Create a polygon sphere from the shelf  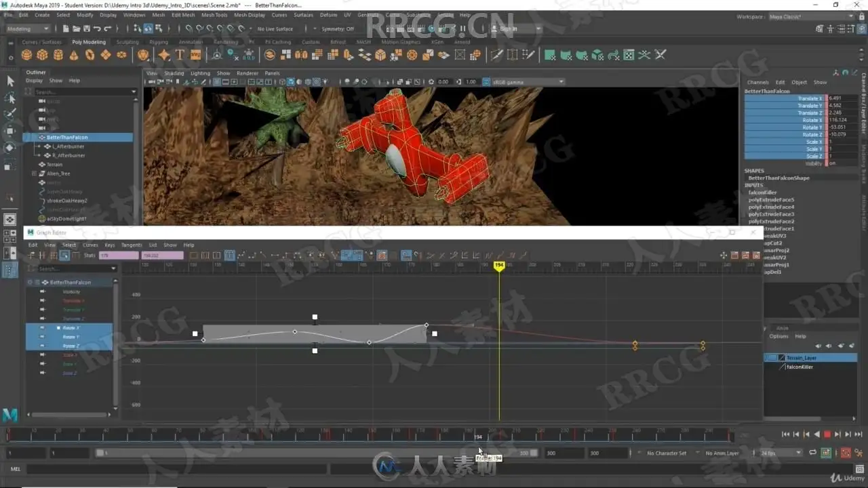coord(27,55)
